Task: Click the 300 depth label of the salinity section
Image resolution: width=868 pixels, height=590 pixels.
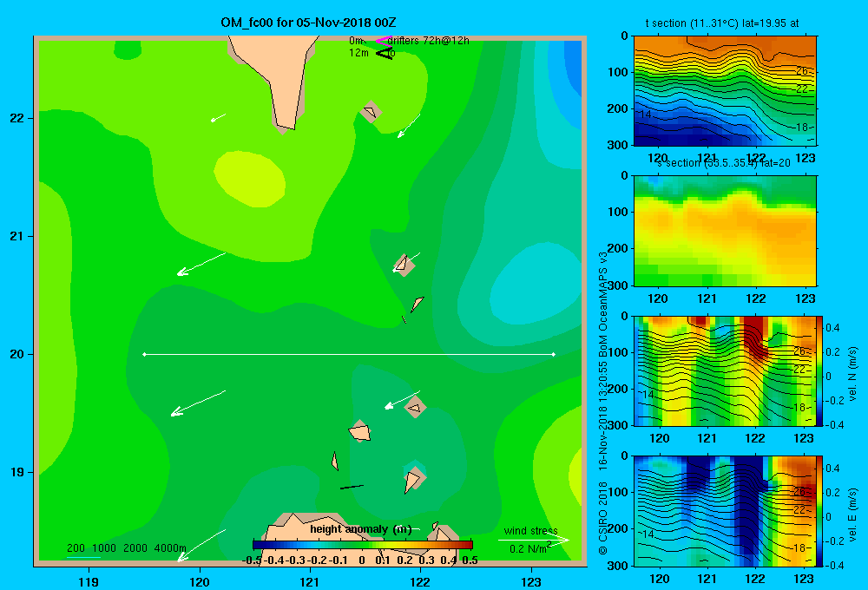Action: click(x=617, y=285)
